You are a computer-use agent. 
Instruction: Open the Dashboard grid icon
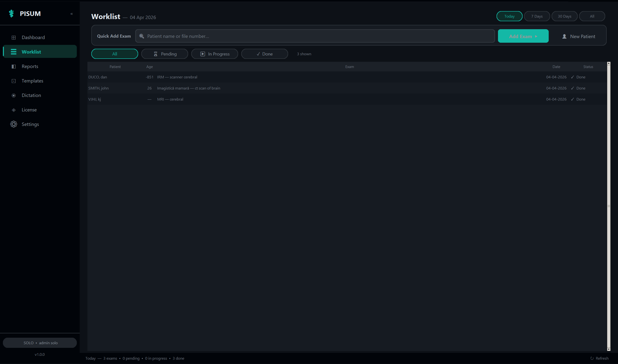point(14,38)
